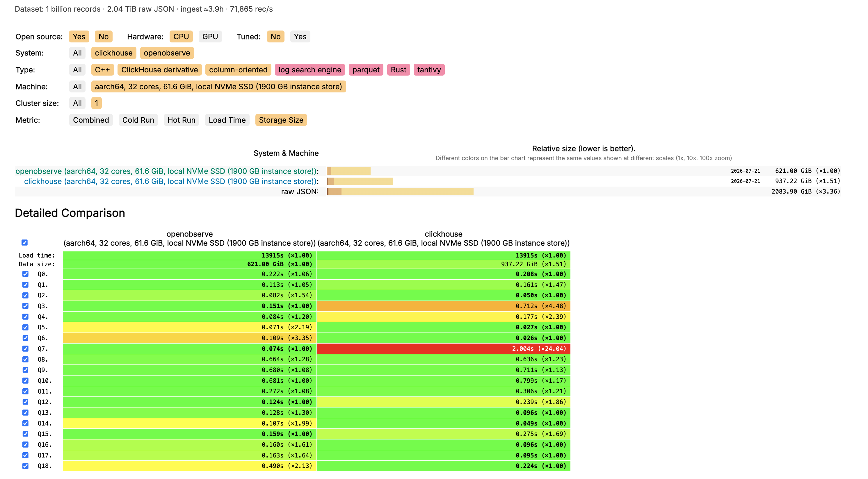Toggle the Q3 query checkbox
Image resolution: width=868 pixels, height=479 pixels.
coord(25,306)
